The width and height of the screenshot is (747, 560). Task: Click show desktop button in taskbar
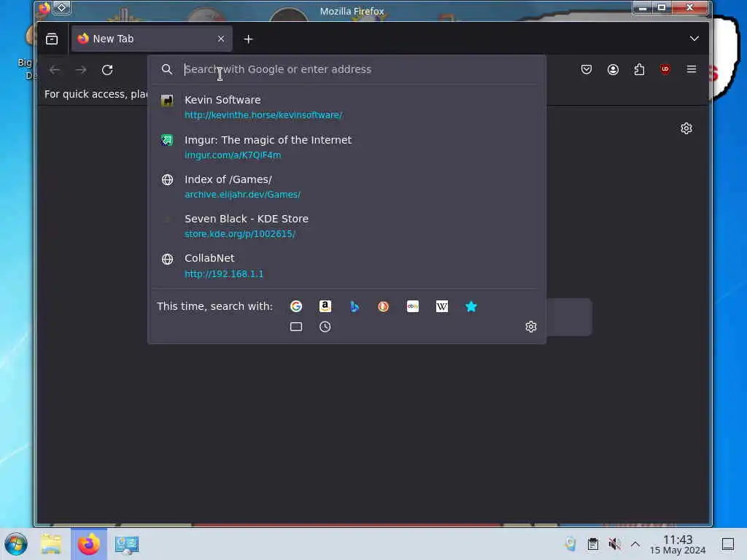(728, 544)
